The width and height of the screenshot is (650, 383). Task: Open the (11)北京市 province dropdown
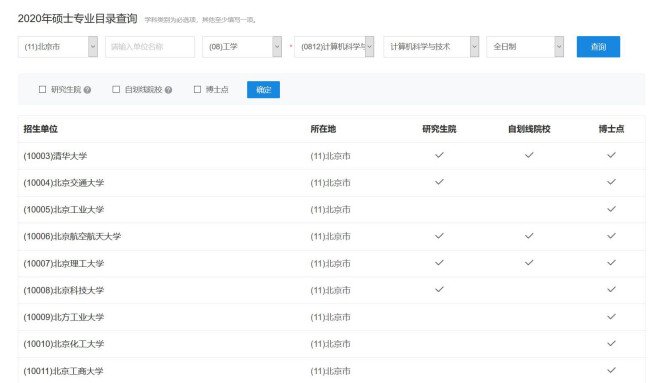(58, 47)
